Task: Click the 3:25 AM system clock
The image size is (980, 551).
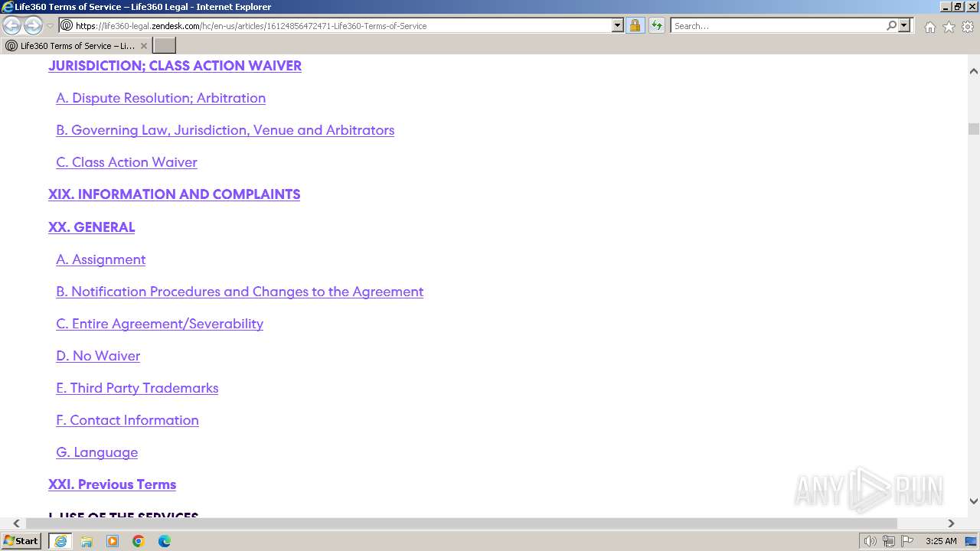Action: point(941,541)
